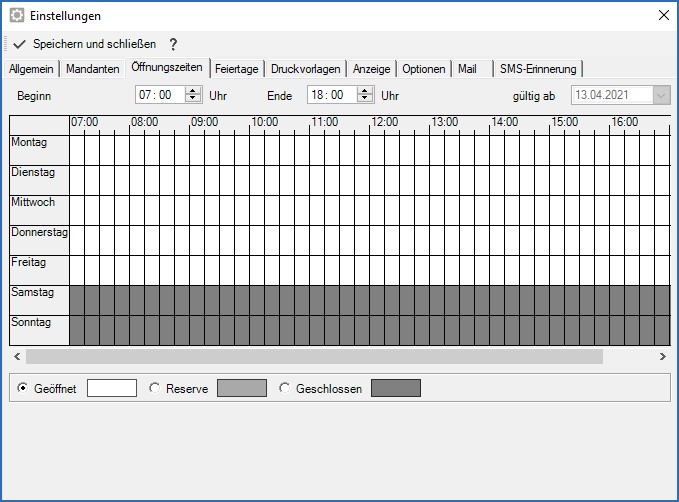
Task: Click the help question mark icon
Action: point(173,45)
